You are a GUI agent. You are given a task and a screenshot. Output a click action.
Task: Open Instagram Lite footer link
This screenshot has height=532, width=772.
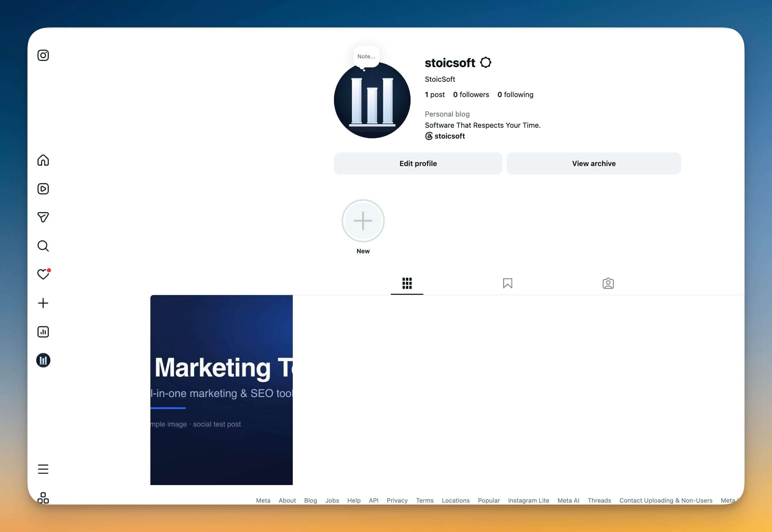(x=528, y=500)
